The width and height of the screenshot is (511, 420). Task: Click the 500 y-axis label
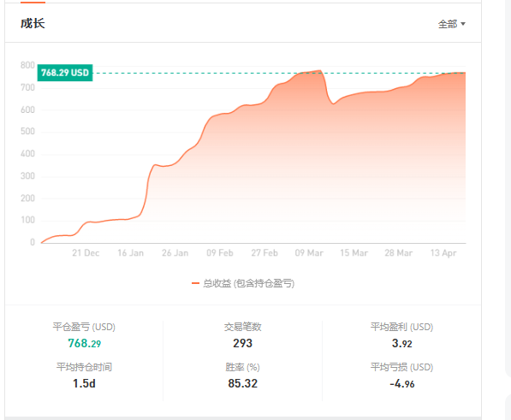[x=27, y=132]
